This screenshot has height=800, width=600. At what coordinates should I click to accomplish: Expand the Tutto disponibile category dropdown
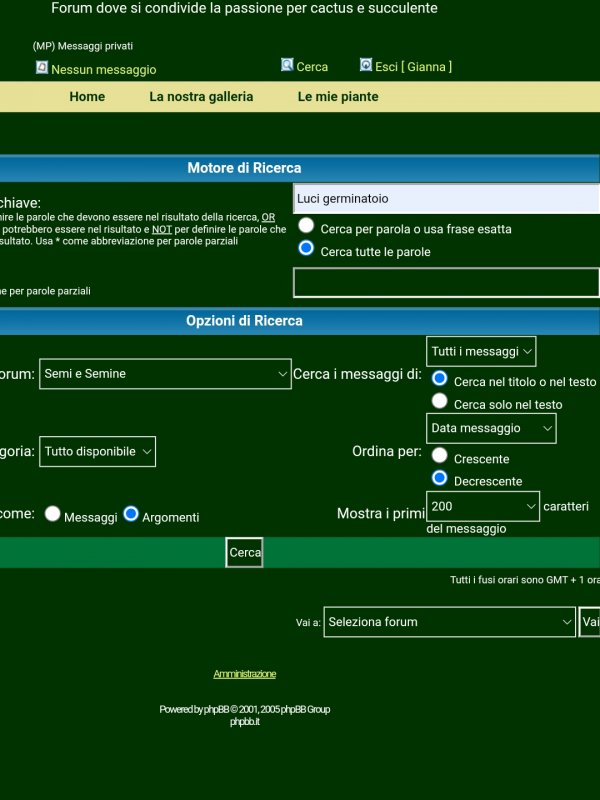[x=97, y=452]
